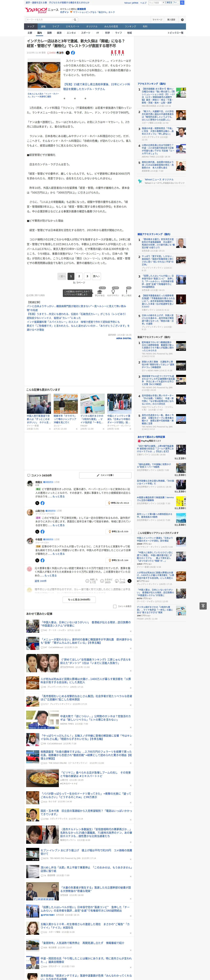
Task: Open 返信 163件 replies link
Action: coord(41,581)
